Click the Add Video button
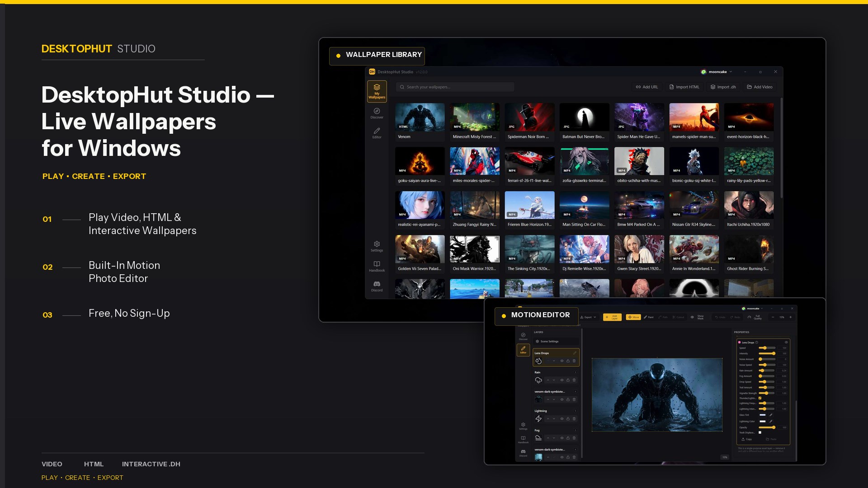868x488 pixels. point(759,87)
